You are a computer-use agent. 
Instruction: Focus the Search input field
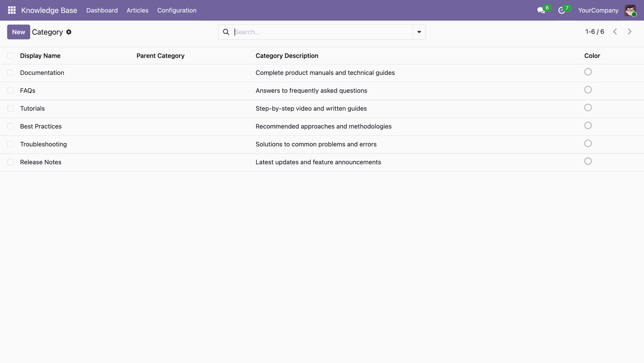click(x=322, y=32)
